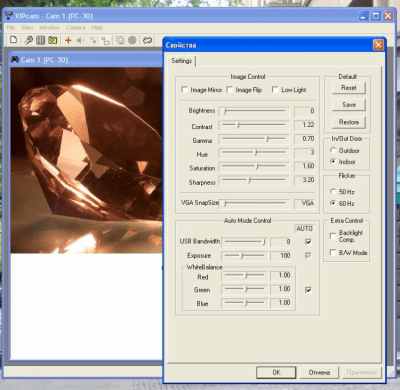Screen dimensions: 400x390
Task: Click the Restore button
Action: (x=349, y=122)
